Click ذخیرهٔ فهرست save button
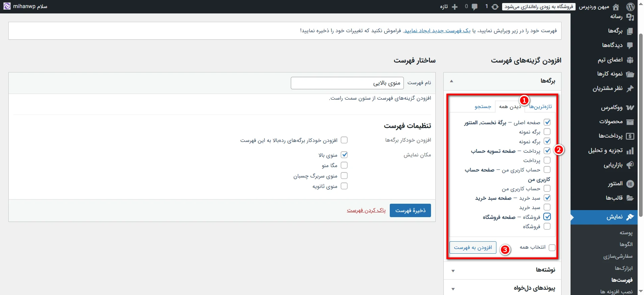This screenshot has width=644, height=295. click(410, 210)
